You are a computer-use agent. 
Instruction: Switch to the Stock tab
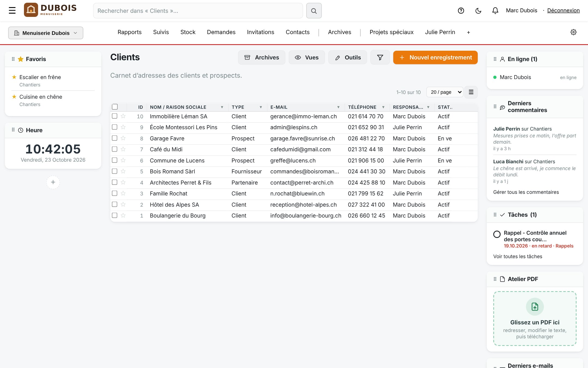188,32
